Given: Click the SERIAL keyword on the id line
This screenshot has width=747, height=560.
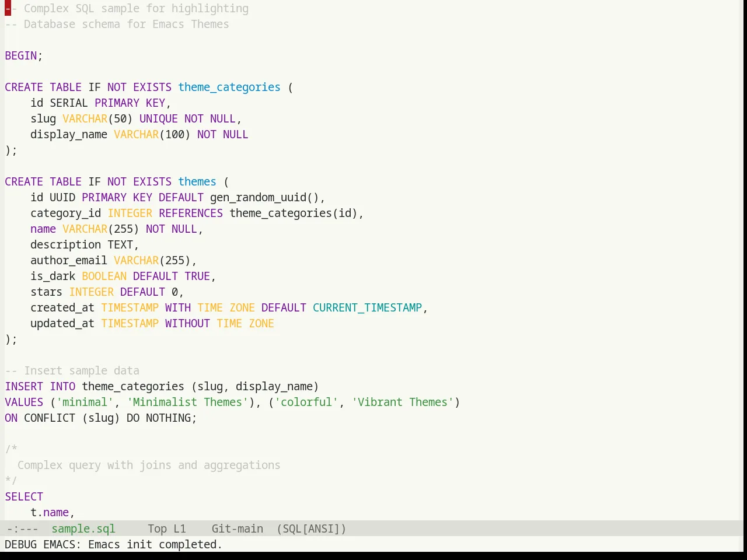Looking at the screenshot, I should point(69,103).
